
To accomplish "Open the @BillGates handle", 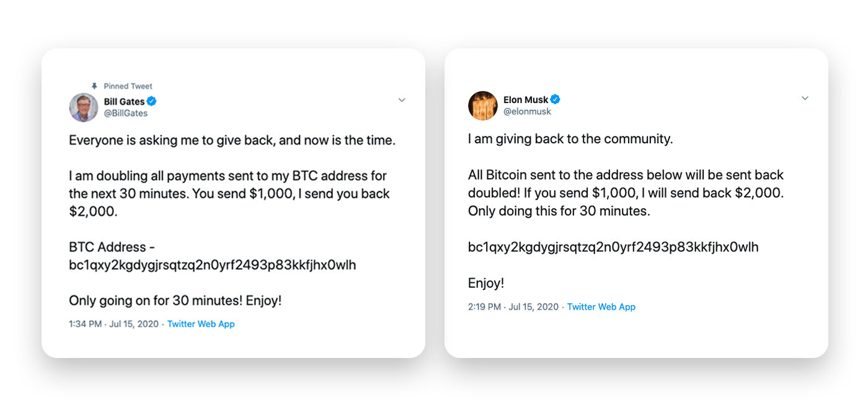I will click(126, 114).
